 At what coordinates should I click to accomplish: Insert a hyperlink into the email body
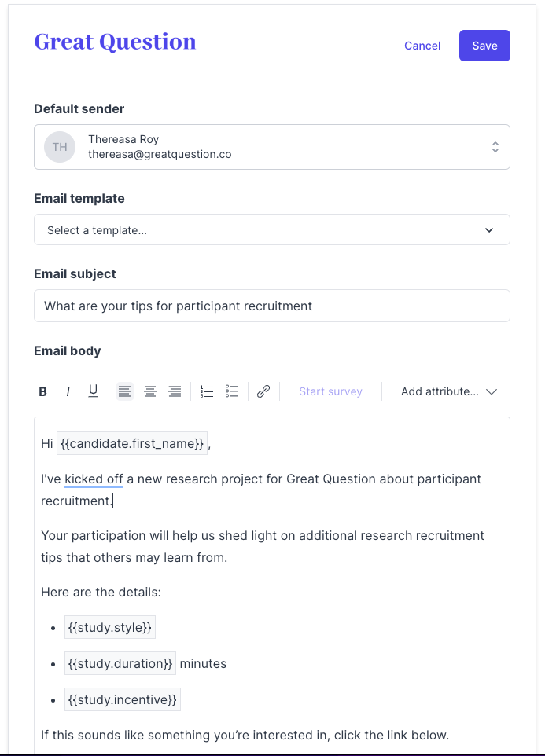[x=263, y=391]
